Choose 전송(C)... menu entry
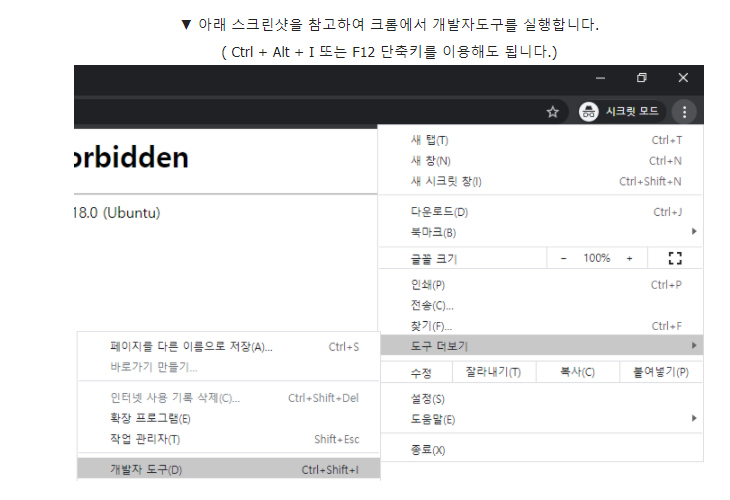Screen dimensions: 730x500 [x=541, y=305]
